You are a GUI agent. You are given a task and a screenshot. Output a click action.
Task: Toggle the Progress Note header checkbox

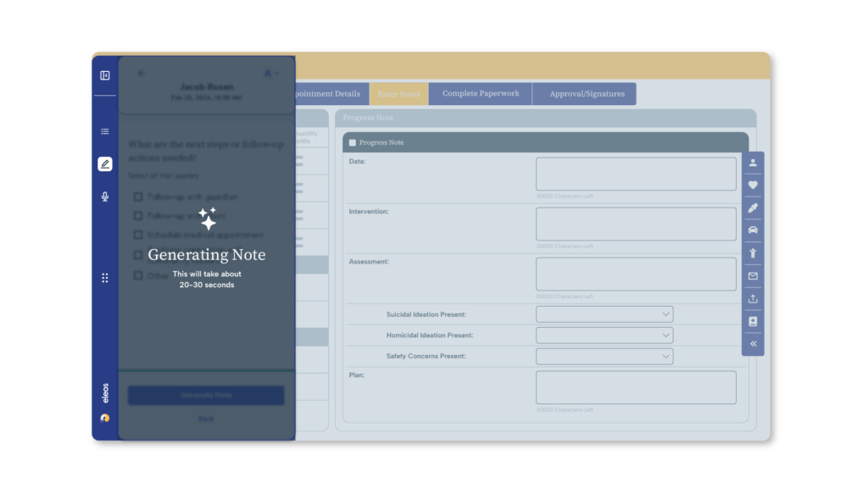pos(352,142)
